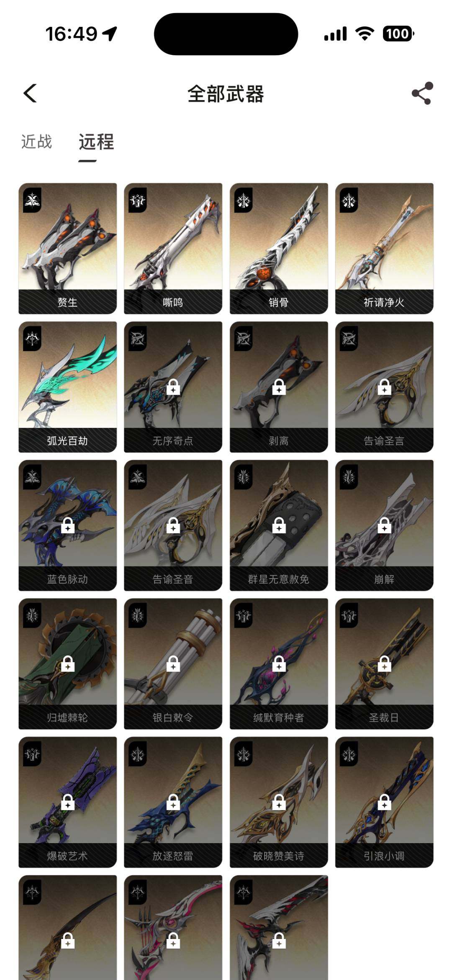Select the 群星无意赦免 weapon card
Image resolution: width=452 pixels, height=980 pixels.
(279, 525)
